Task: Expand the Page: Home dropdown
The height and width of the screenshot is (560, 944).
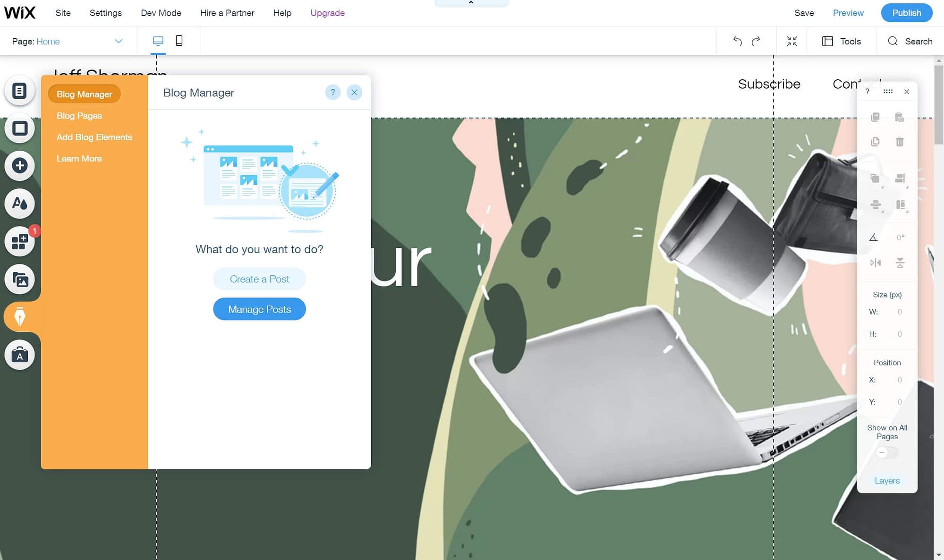Action: click(119, 41)
